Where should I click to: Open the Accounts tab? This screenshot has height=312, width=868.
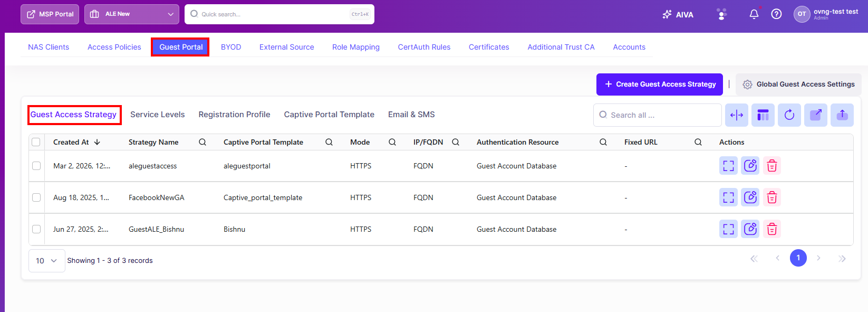(x=629, y=47)
